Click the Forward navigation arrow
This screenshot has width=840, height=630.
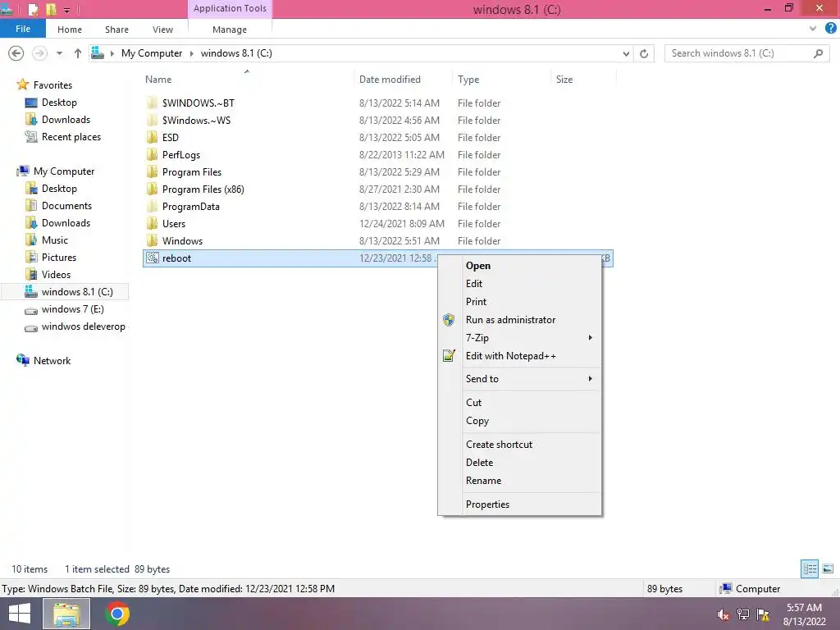pos(39,53)
